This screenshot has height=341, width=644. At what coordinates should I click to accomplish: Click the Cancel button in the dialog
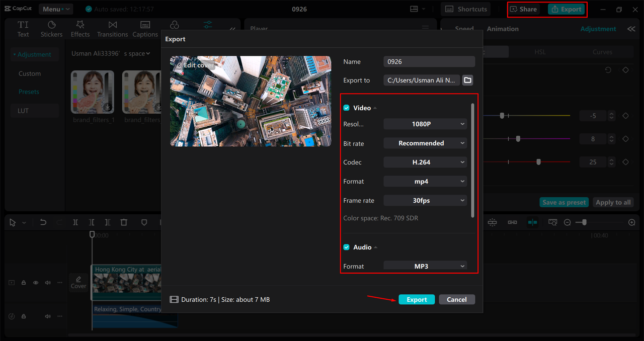(x=457, y=299)
